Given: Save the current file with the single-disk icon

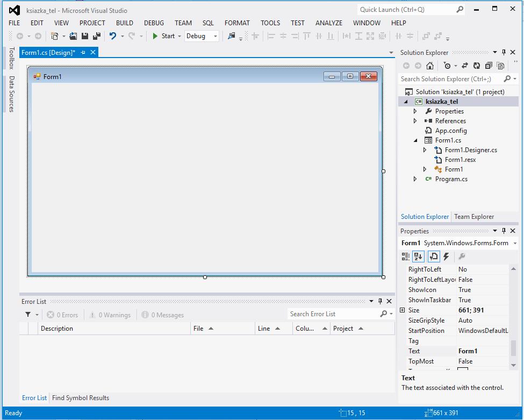Looking at the screenshot, I should click(x=85, y=36).
